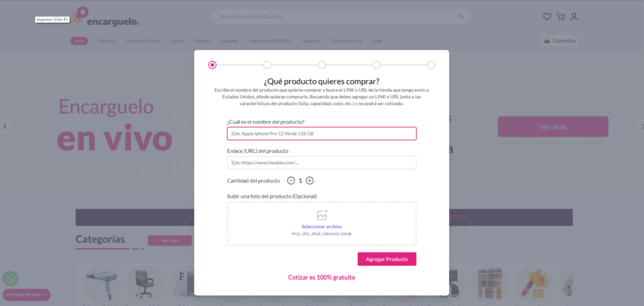Click the Seleccionar archivo link
This screenshot has width=644, height=306.
pyautogui.click(x=321, y=227)
